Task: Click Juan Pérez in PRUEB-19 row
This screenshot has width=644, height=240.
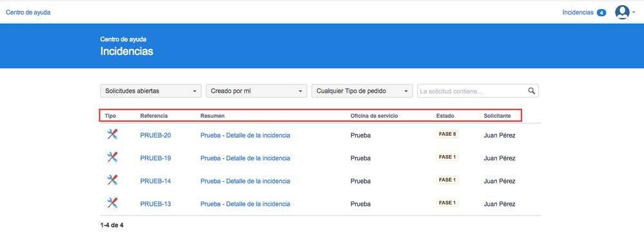Action: 500,158
